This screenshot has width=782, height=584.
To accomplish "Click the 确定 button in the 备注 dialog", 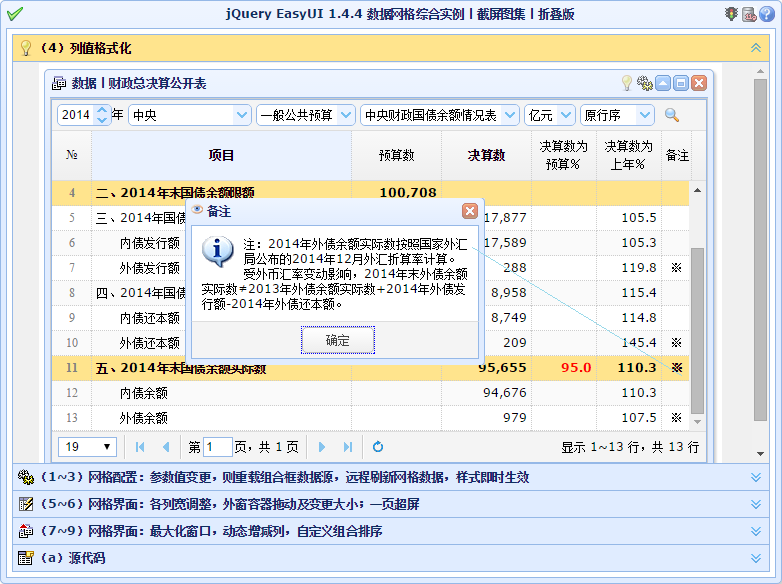I will tap(338, 340).
